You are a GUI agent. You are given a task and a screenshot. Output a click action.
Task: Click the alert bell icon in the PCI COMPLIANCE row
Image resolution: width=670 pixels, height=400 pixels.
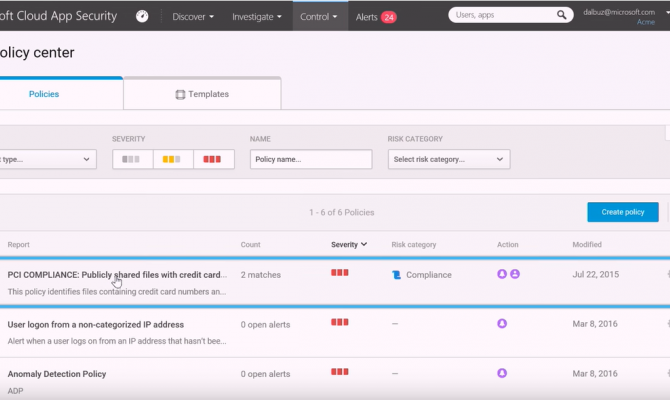(502, 274)
